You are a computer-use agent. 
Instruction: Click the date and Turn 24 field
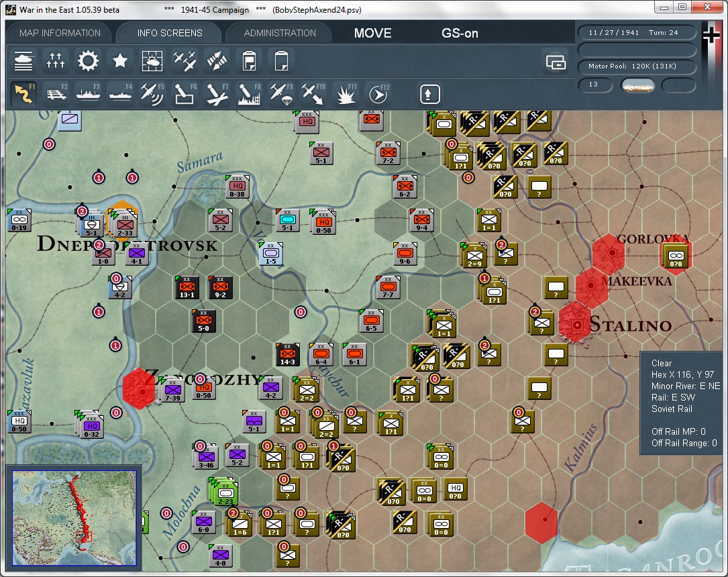click(637, 32)
